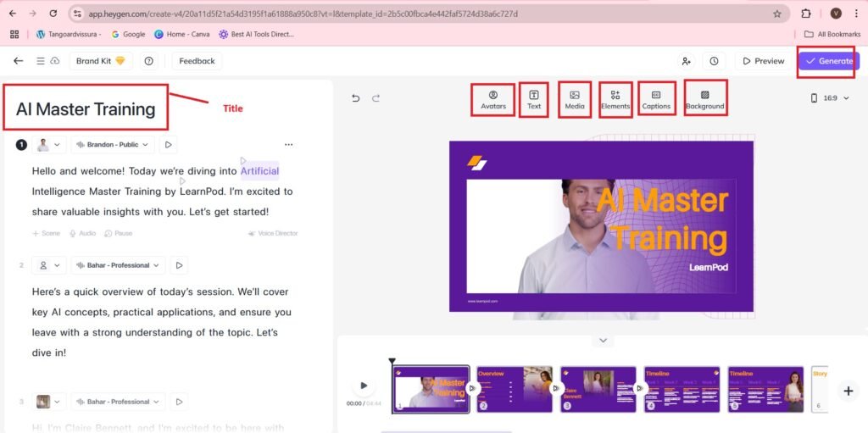Select the LearnPod text on canvas
Image resolution: width=868 pixels, height=433 pixels.
point(709,267)
